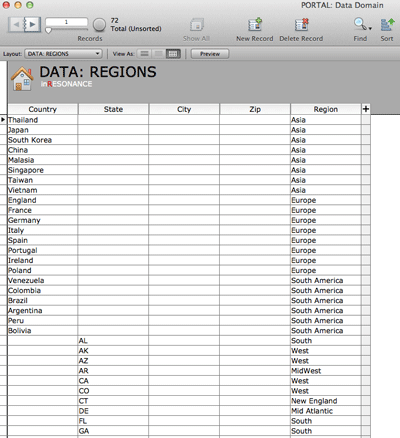Select the Thailand country cell

coord(43,120)
